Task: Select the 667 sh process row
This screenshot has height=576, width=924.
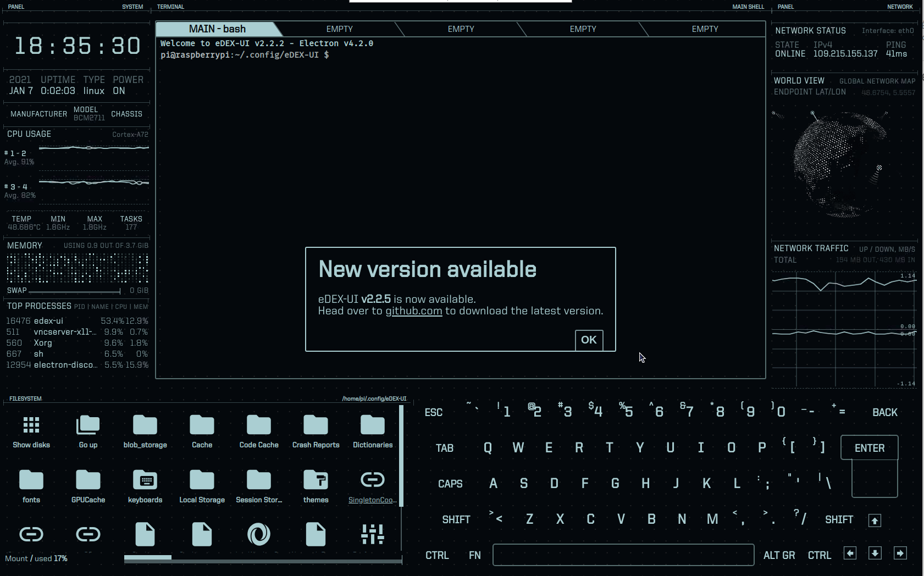Action: pyautogui.click(x=77, y=354)
